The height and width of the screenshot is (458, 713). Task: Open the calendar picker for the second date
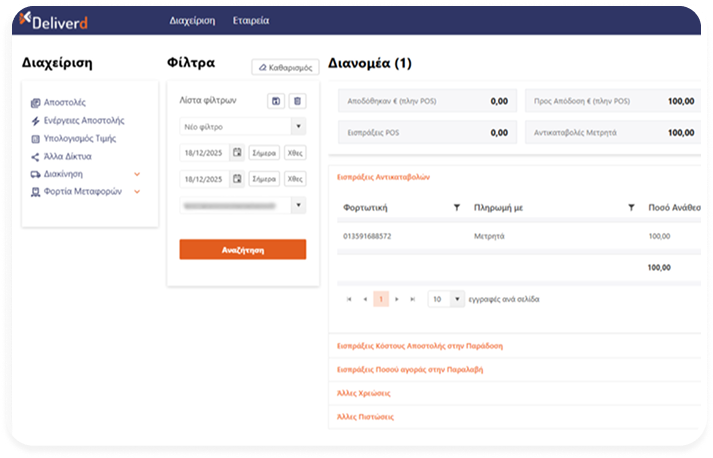237,179
